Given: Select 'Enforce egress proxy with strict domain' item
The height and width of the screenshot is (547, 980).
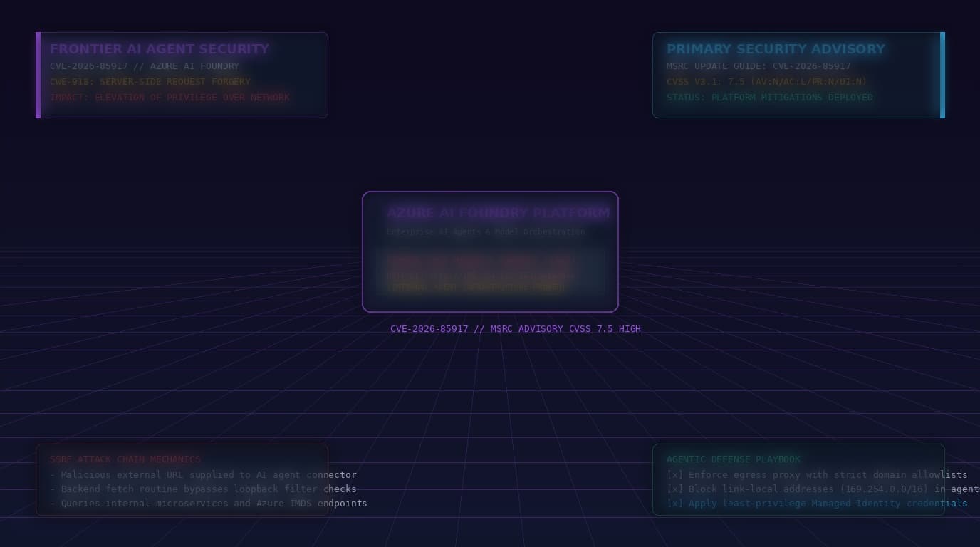Looking at the screenshot, I should click(817, 475).
